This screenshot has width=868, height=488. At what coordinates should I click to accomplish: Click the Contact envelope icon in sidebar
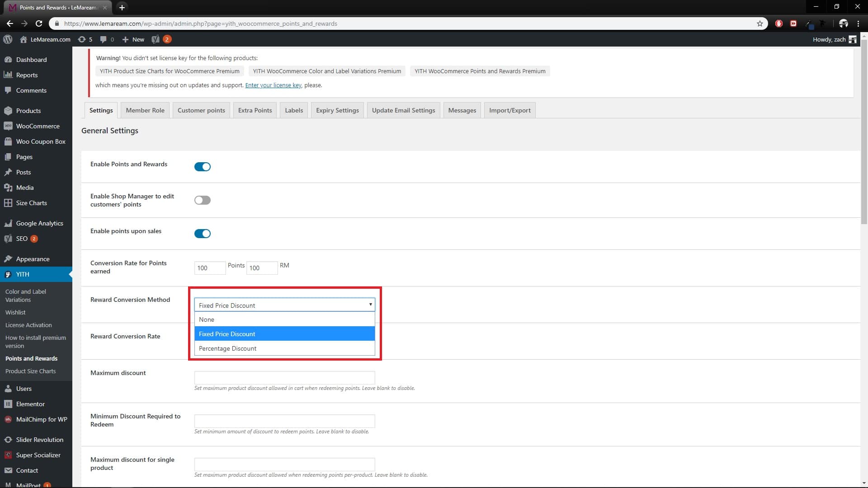tap(8, 470)
